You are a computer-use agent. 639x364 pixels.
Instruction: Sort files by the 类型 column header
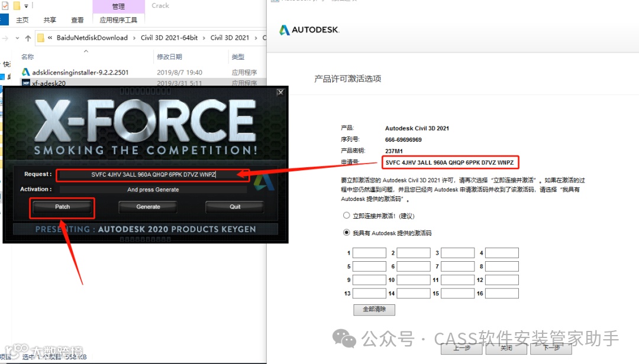coord(238,57)
